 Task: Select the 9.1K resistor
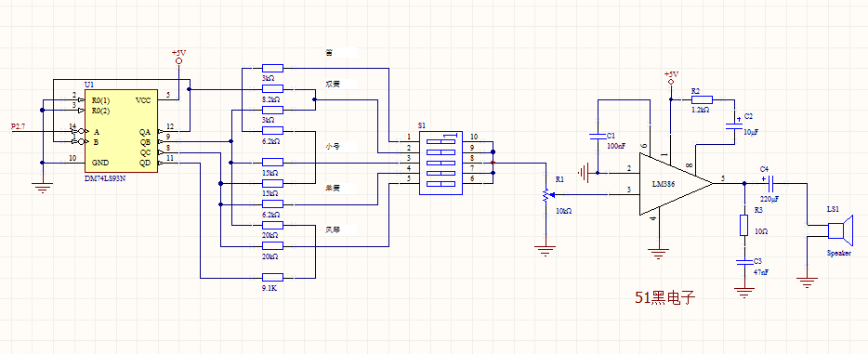(273, 277)
